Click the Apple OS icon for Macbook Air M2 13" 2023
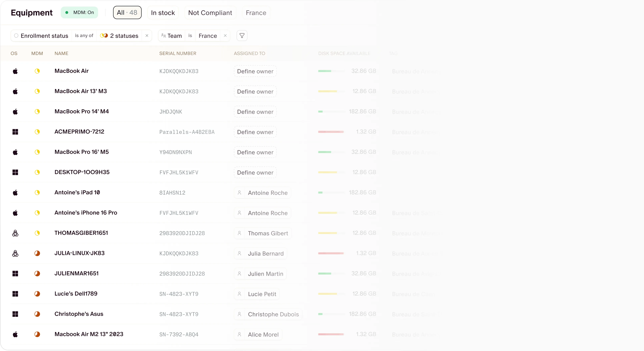This screenshot has width=644, height=351. coord(15,334)
